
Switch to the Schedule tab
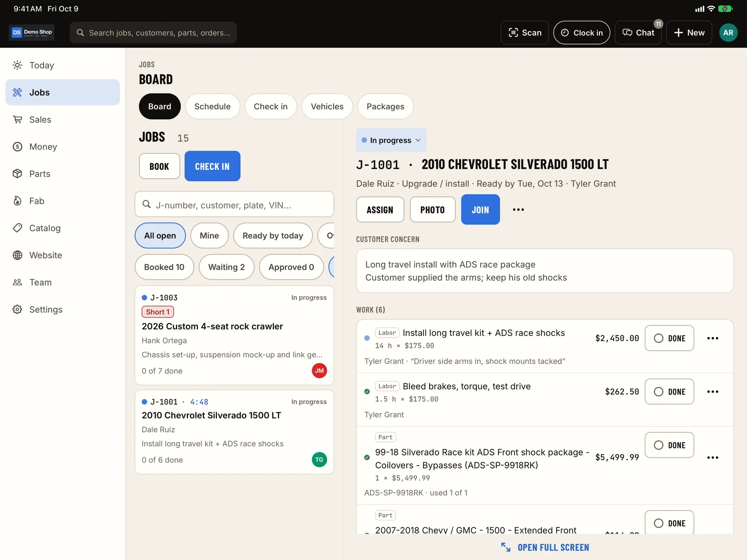(x=212, y=106)
